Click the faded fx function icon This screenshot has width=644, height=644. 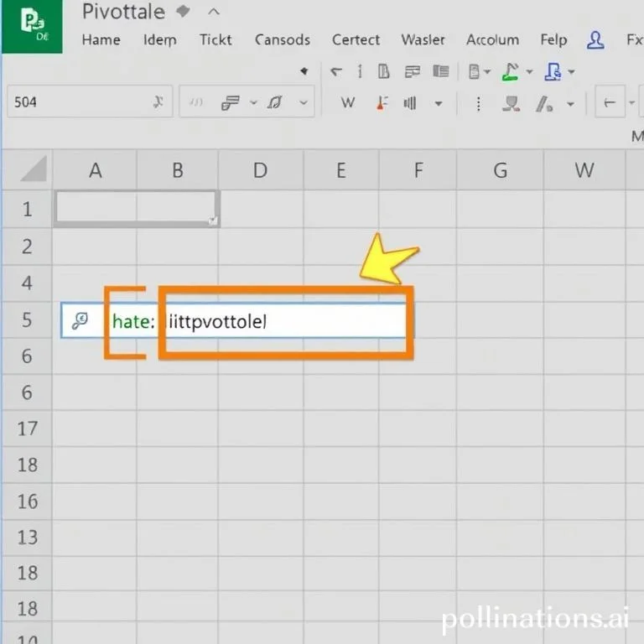196,101
